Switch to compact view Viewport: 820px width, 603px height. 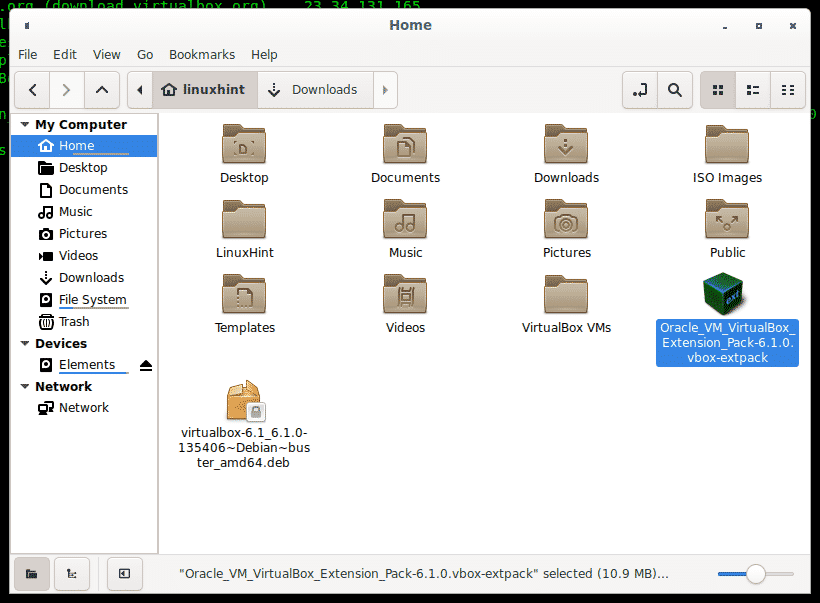point(788,90)
